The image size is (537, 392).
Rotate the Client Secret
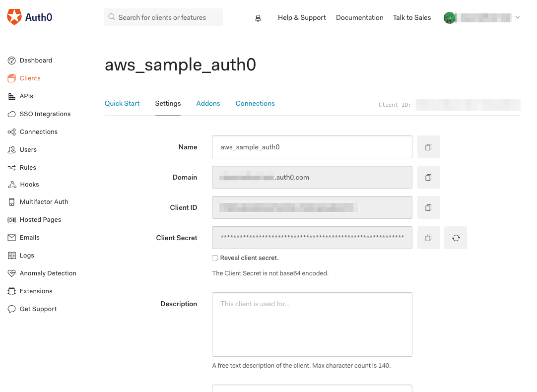(455, 238)
